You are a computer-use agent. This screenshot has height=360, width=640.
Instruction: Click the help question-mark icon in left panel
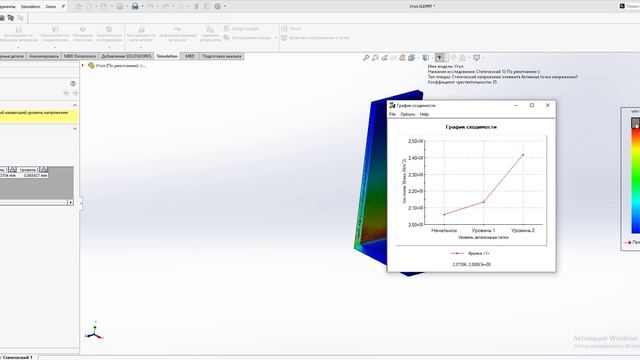pyautogui.click(x=73, y=83)
